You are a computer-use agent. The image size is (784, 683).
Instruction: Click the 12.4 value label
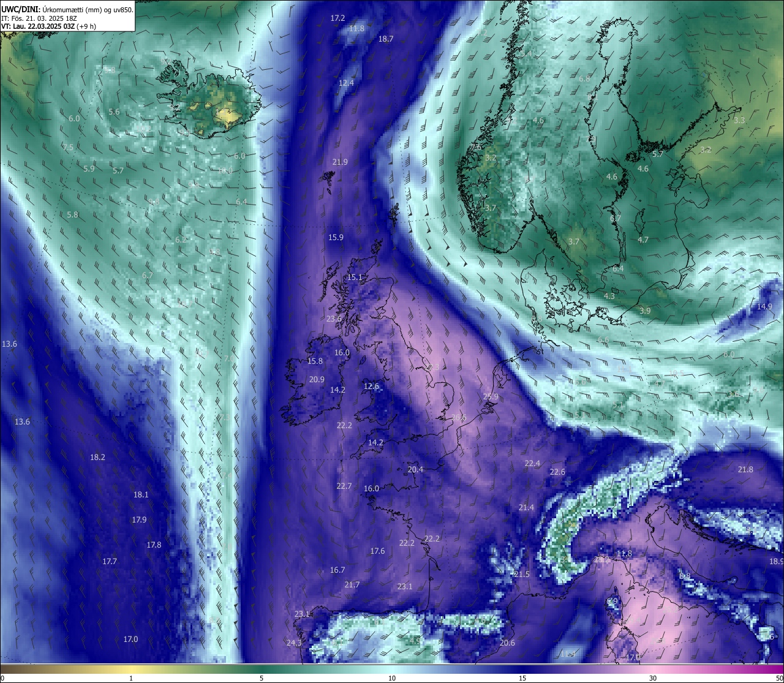pos(347,83)
